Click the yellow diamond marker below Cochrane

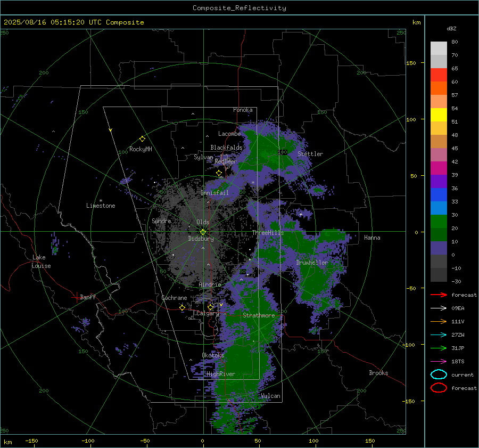[x=183, y=307]
